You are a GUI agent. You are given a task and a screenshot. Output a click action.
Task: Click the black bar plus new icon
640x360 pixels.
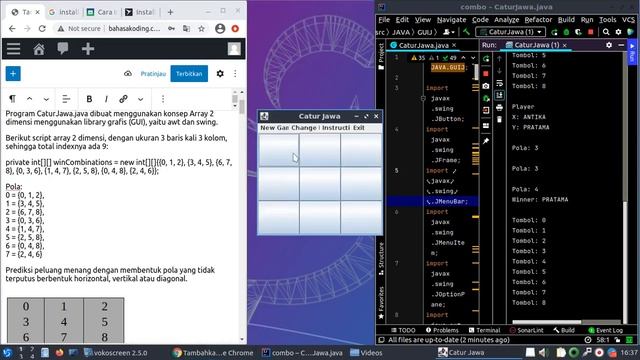click(x=88, y=49)
